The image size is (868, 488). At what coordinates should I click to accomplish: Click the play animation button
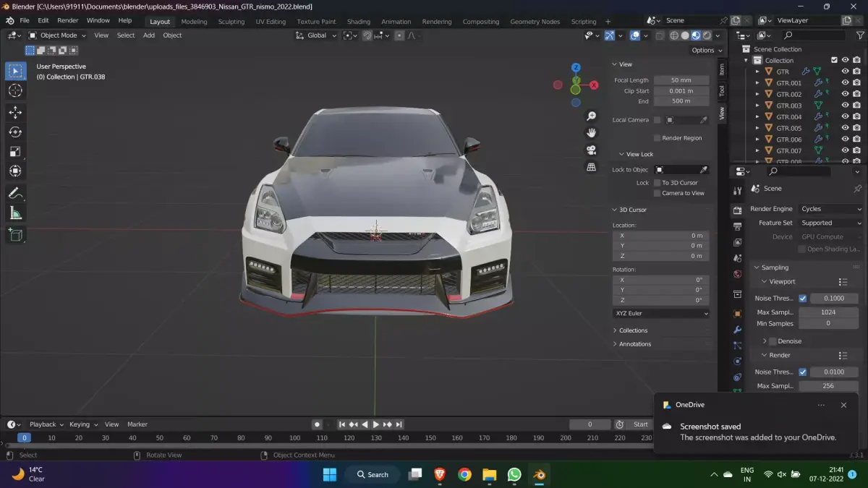(376, 424)
